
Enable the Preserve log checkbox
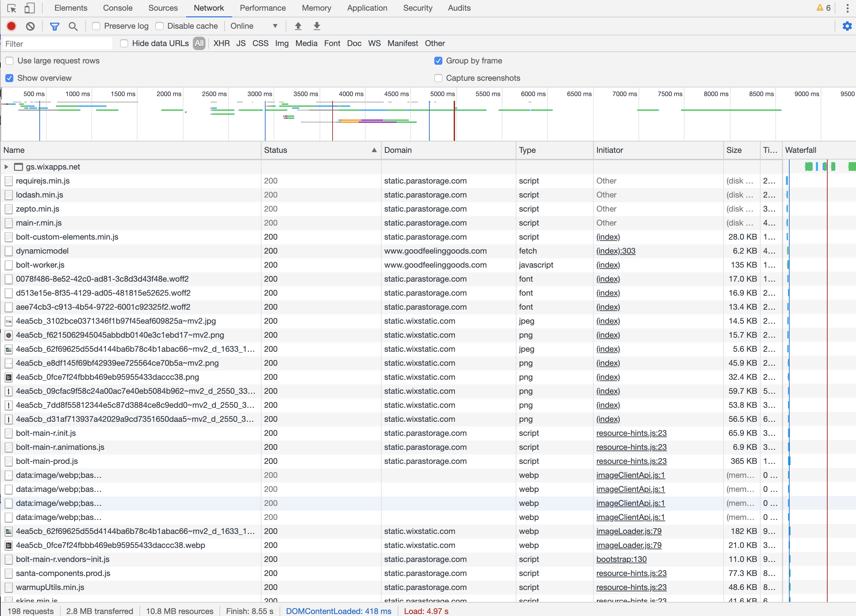click(96, 26)
